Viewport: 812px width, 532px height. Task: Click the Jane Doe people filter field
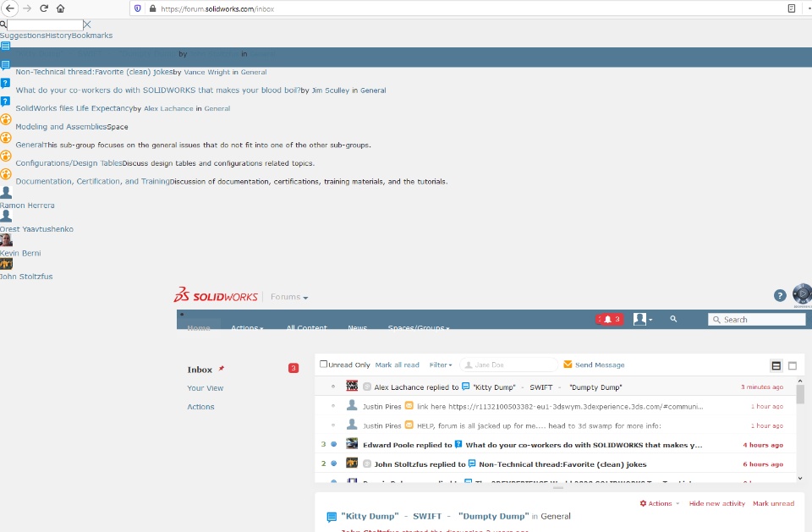509,365
